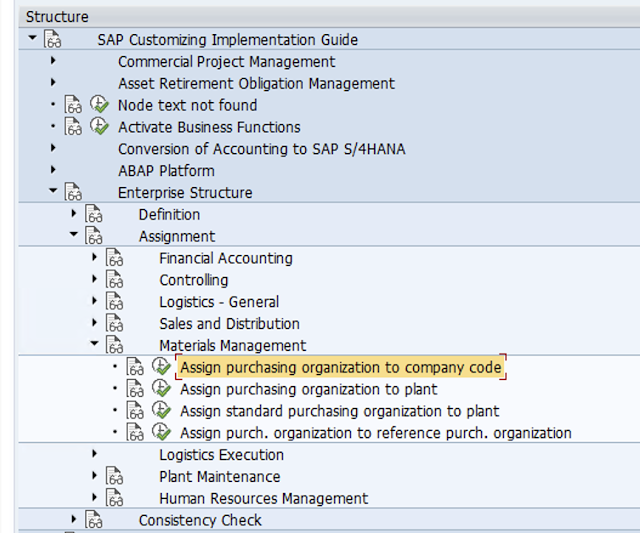
Task: Select highlighted 'Assign purchasing organization to company code'
Action: (x=341, y=367)
